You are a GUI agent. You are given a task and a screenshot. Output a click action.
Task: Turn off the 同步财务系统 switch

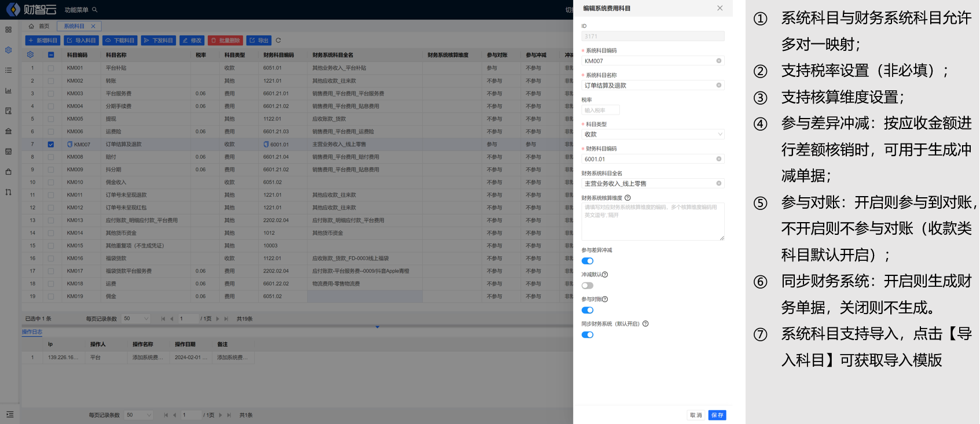pyautogui.click(x=588, y=335)
